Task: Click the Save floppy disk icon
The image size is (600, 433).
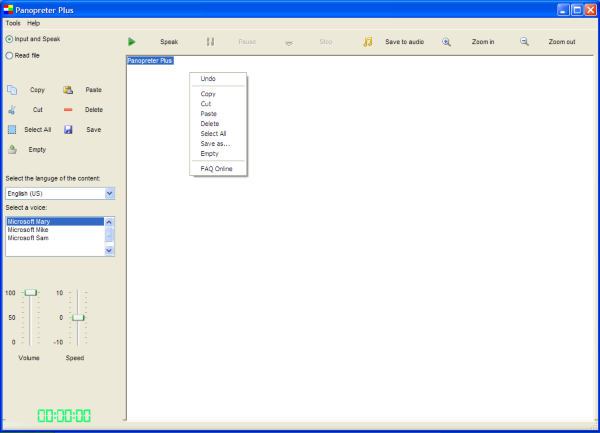Action: [68, 129]
